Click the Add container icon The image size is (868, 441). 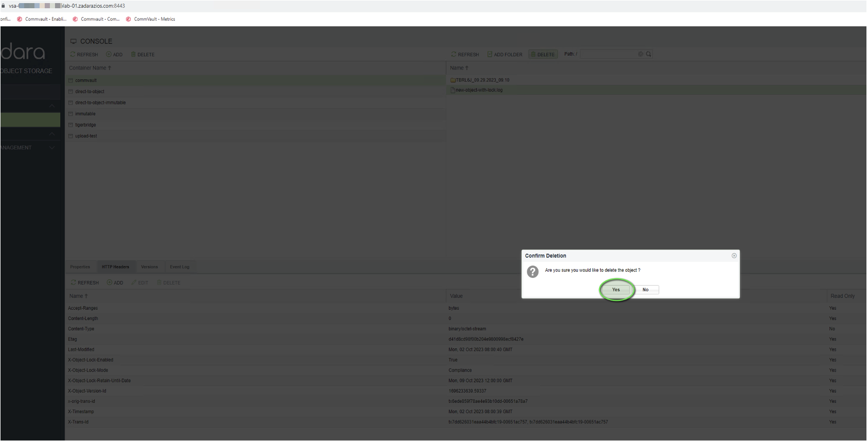click(109, 55)
